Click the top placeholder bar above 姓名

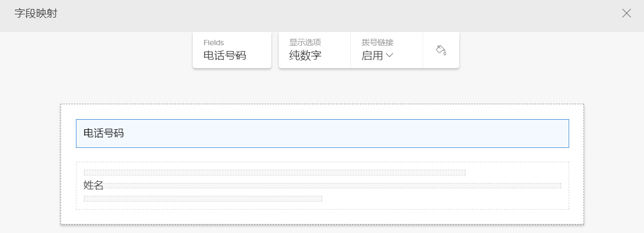click(274, 172)
